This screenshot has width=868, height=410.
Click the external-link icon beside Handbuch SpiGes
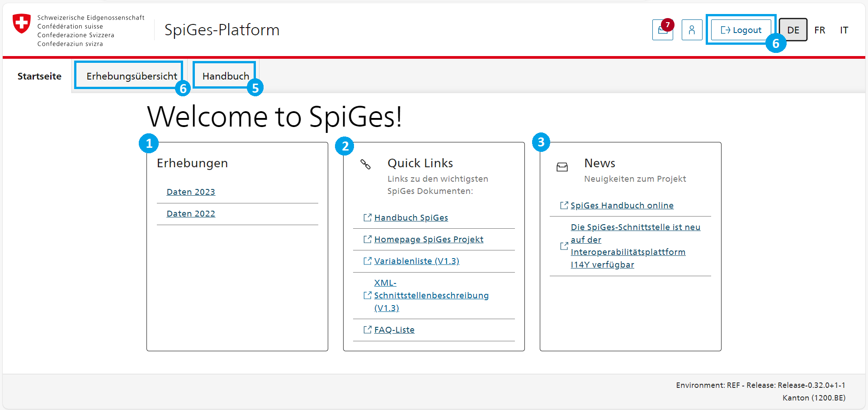coord(368,217)
